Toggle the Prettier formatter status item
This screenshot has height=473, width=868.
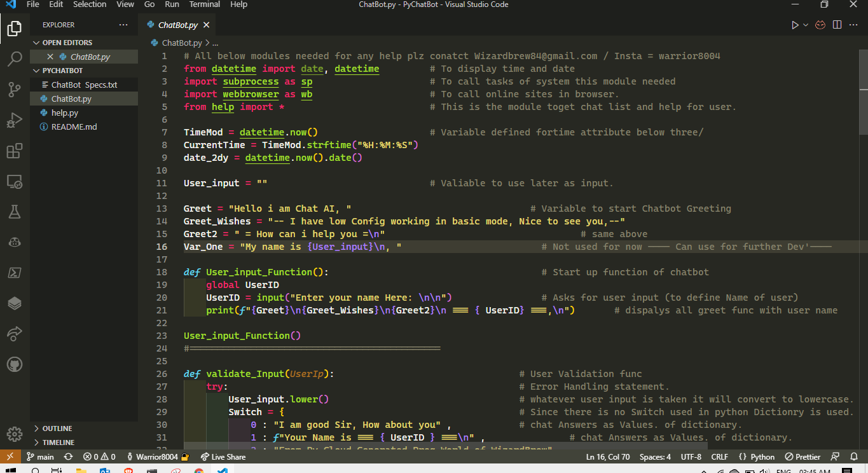803,456
